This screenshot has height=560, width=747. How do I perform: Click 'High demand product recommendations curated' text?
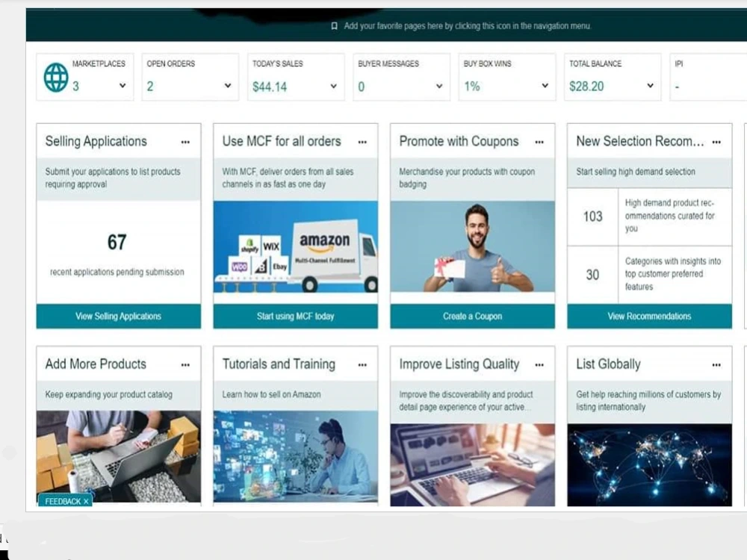tap(670, 216)
